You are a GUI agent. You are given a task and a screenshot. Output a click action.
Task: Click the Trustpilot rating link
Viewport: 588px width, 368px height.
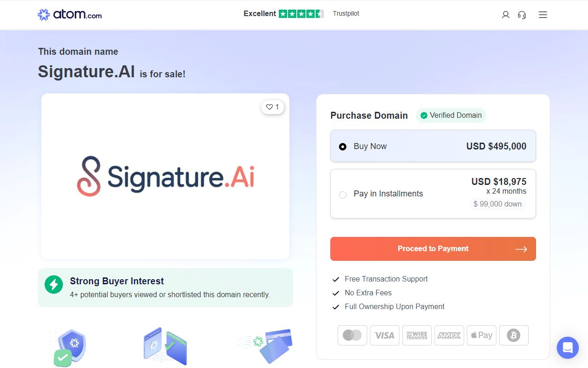pyautogui.click(x=346, y=14)
